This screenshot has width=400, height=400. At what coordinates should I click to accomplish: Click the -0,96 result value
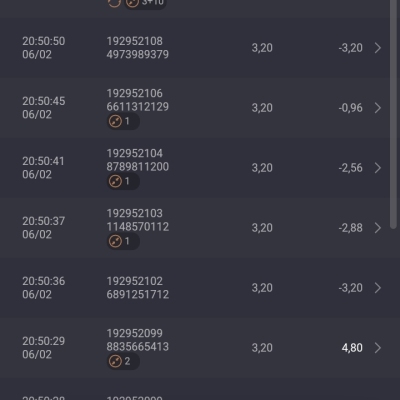coord(351,108)
